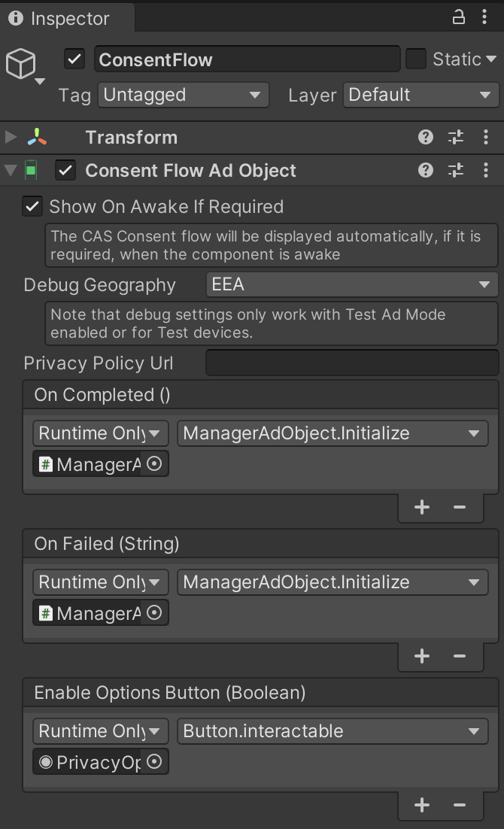Open Button.interactable function dropdown
The image size is (504, 829).
coord(332,730)
